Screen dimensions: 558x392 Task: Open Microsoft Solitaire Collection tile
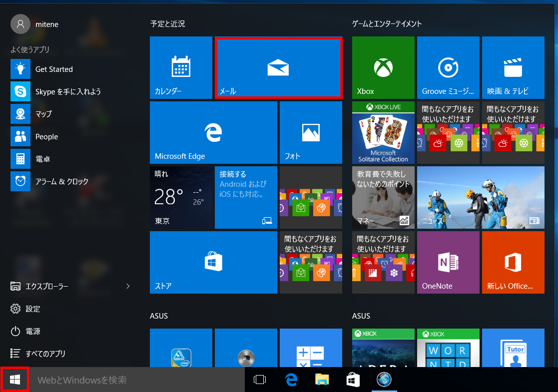pyautogui.click(x=383, y=132)
